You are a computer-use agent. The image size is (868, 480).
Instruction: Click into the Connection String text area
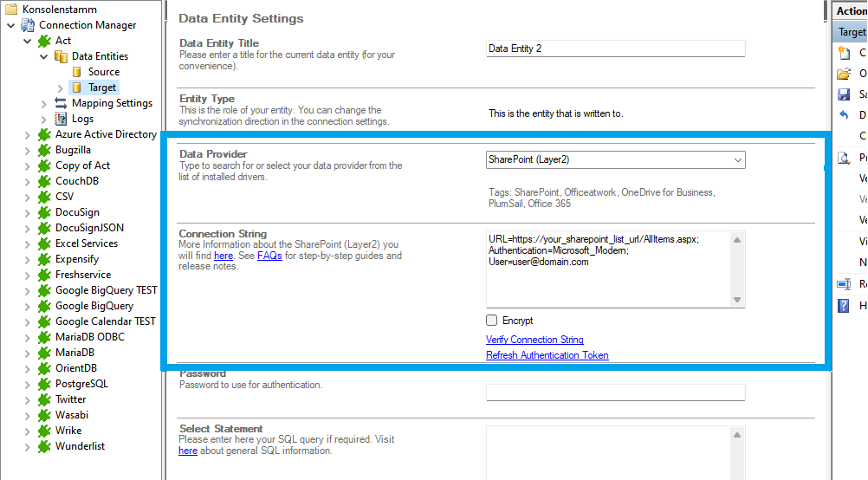coord(609,269)
